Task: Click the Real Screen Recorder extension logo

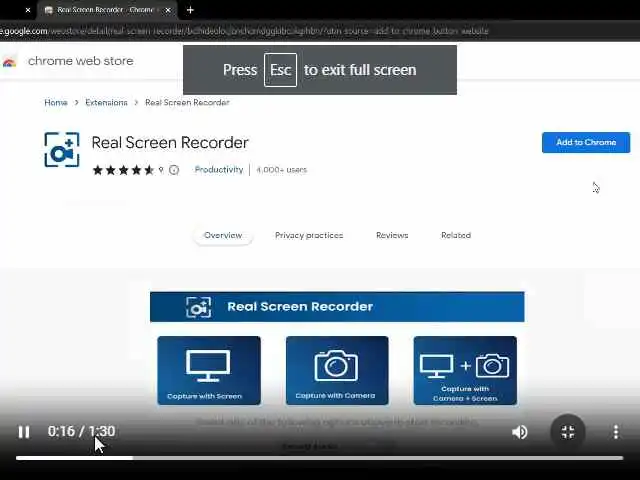Action: [62, 150]
